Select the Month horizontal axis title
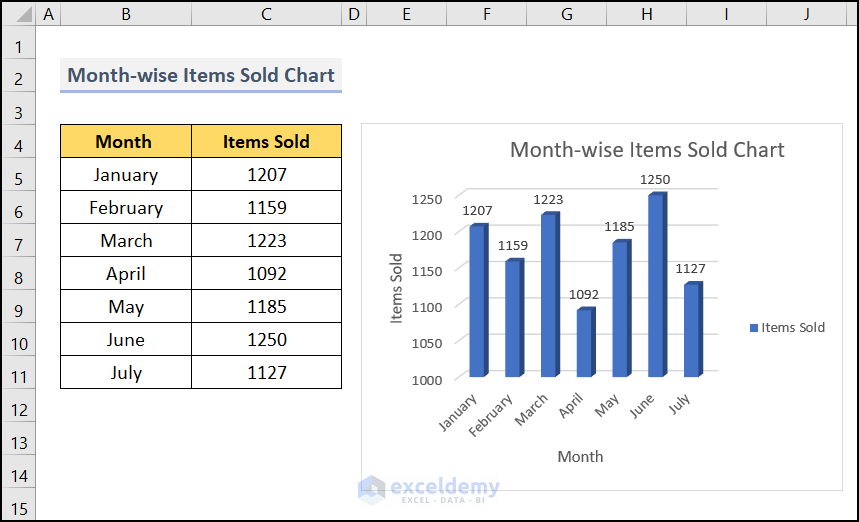The image size is (859, 522). [580, 456]
